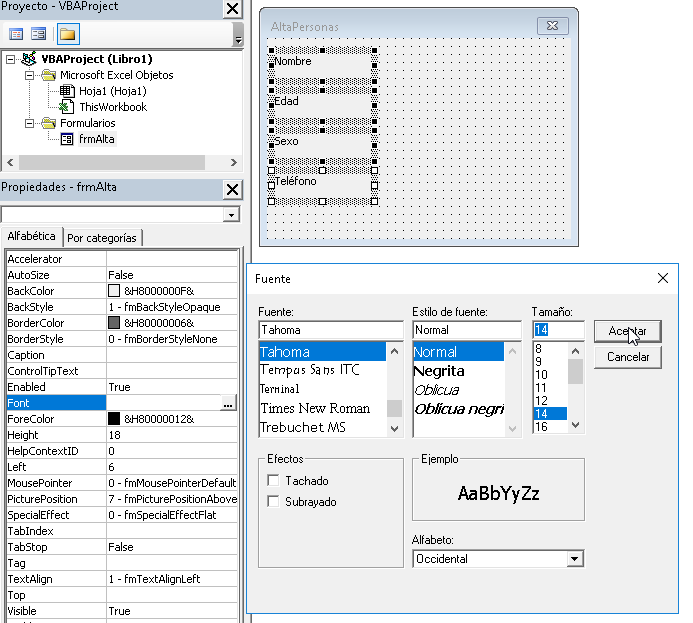Viewport: 693px width, 623px height.
Task: Select size 12 in Tamaño list
Action: (x=541, y=401)
